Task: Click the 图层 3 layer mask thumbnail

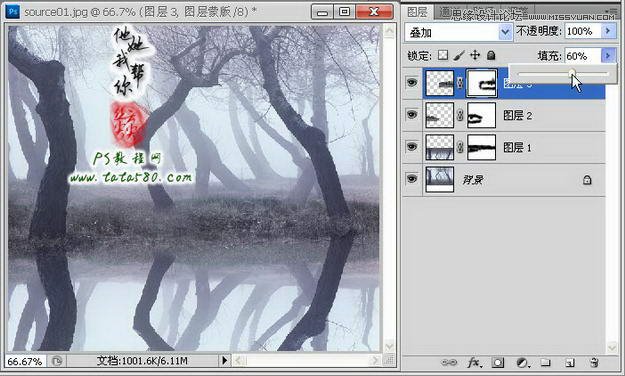Action: pos(482,83)
